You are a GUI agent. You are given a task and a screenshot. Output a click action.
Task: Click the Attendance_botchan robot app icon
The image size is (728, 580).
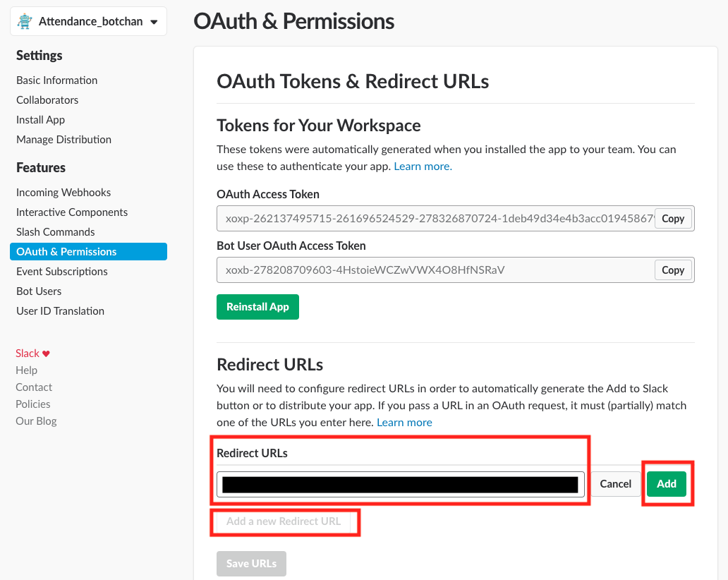click(25, 21)
